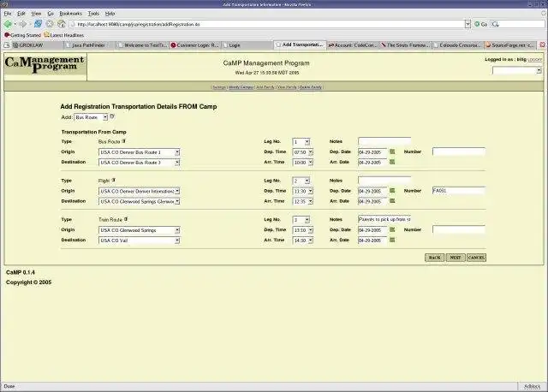Close tab with red X at tab bar end

(542, 45)
